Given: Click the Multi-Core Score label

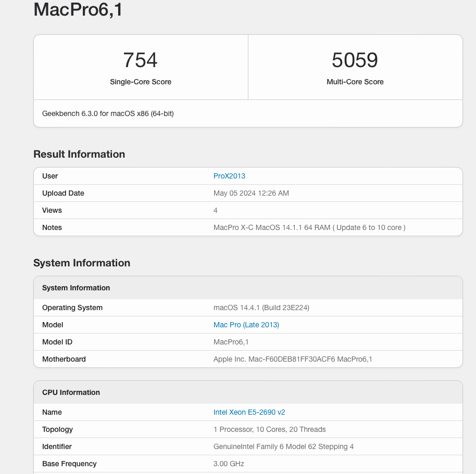Looking at the screenshot, I should [355, 82].
